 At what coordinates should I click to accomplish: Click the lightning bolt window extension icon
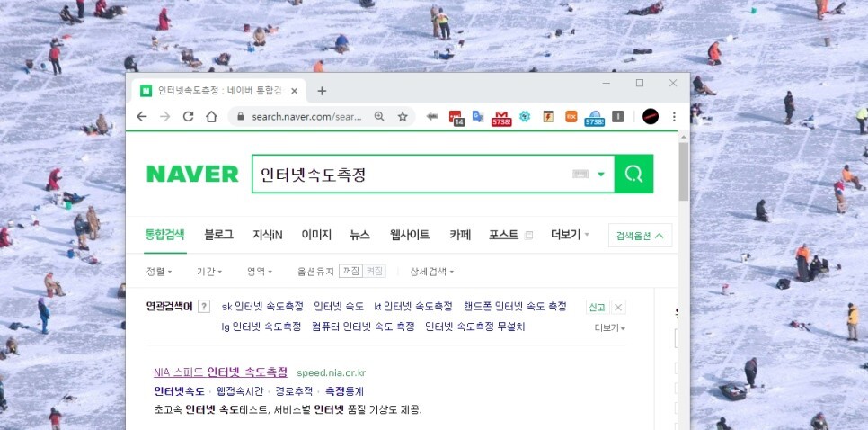(548, 116)
